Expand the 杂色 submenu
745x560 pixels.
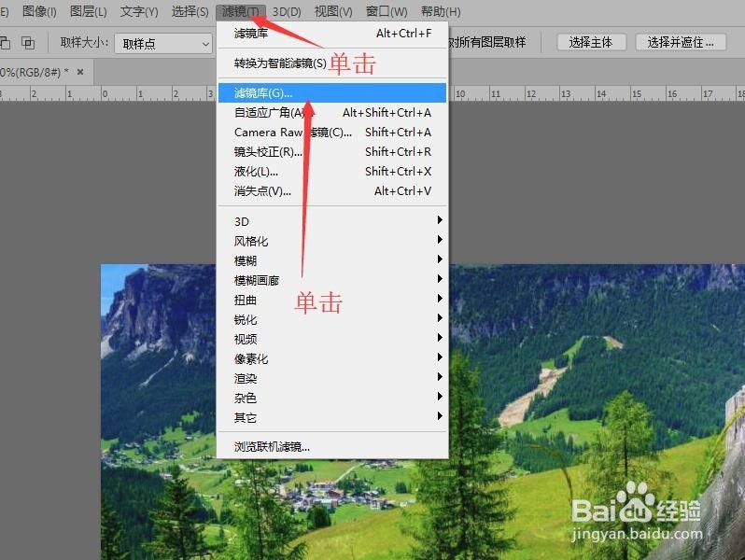coord(332,398)
